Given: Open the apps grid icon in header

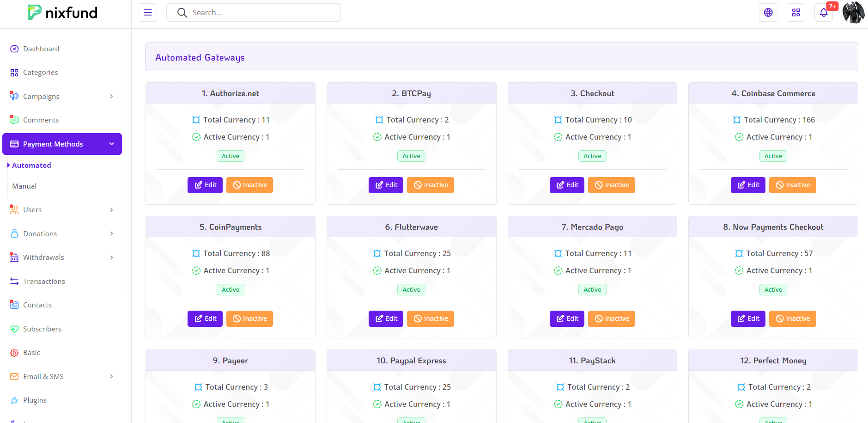Looking at the screenshot, I should (795, 12).
